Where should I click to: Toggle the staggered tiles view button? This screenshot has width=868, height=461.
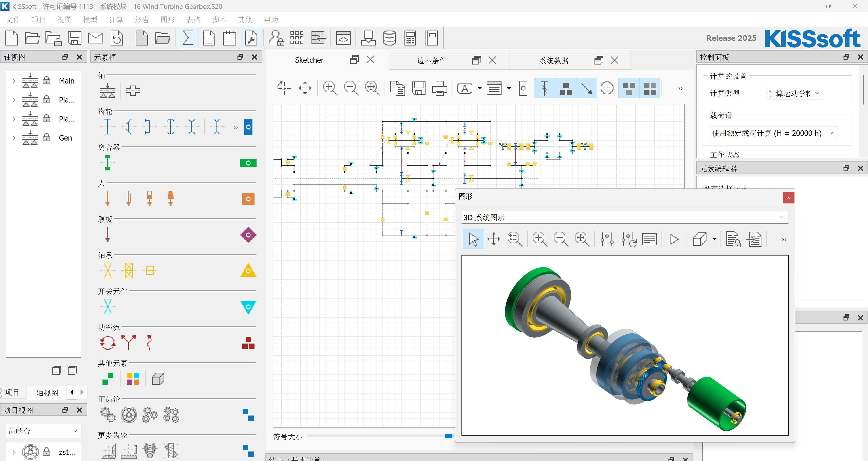tap(629, 88)
